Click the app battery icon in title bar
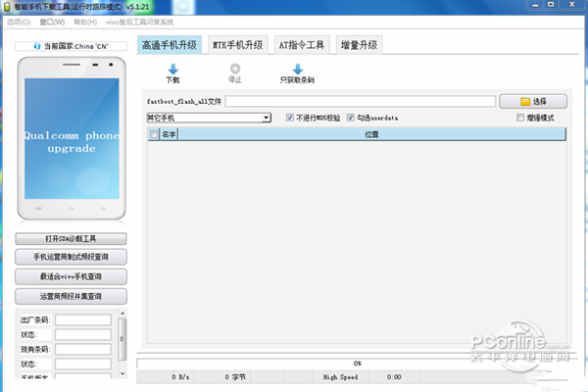The image size is (588, 392). (7, 7)
